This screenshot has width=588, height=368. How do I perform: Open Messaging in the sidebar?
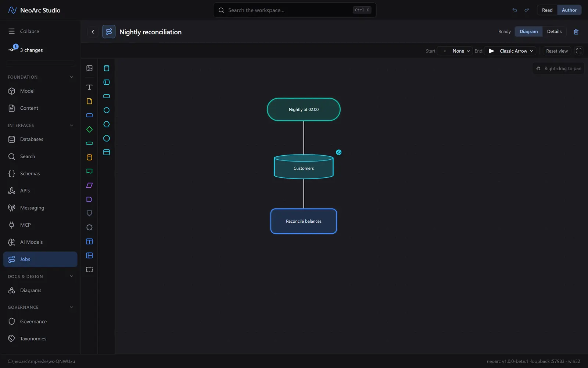(40, 208)
